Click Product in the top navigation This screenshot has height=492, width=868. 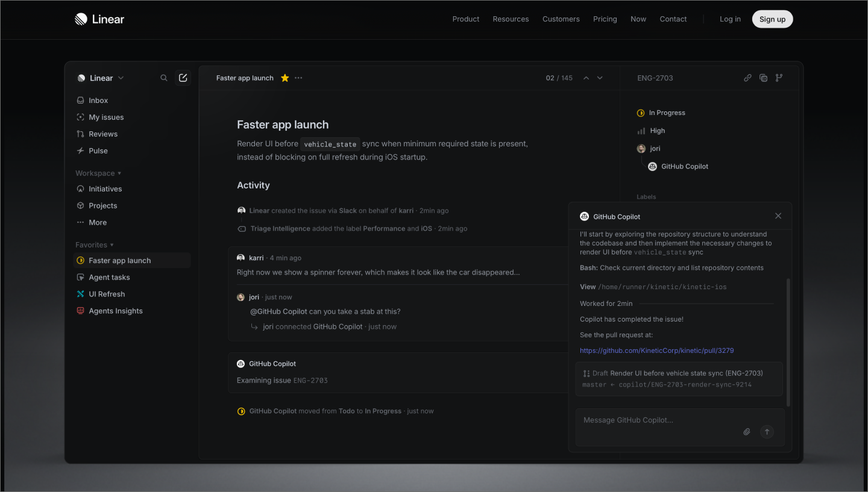tap(466, 19)
